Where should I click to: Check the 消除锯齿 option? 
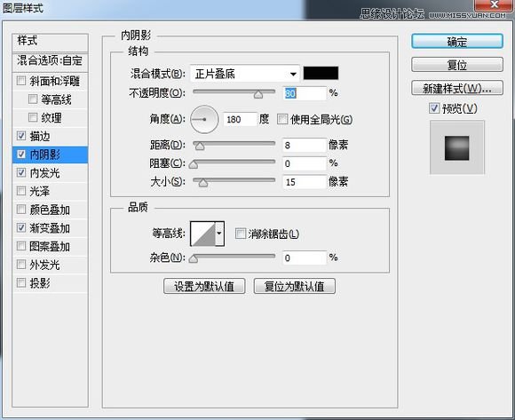point(241,234)
